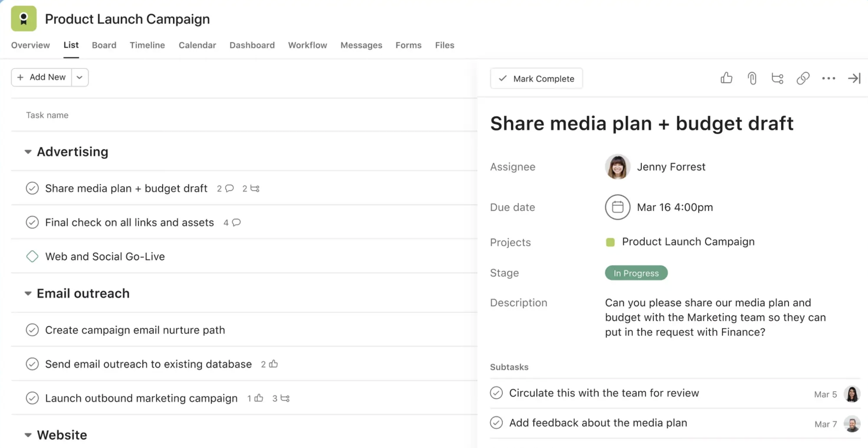Attach a file using the paperclip icon
Image resolution: width=868 pixels, height=448 pixels.
click(x=752, y=78)
